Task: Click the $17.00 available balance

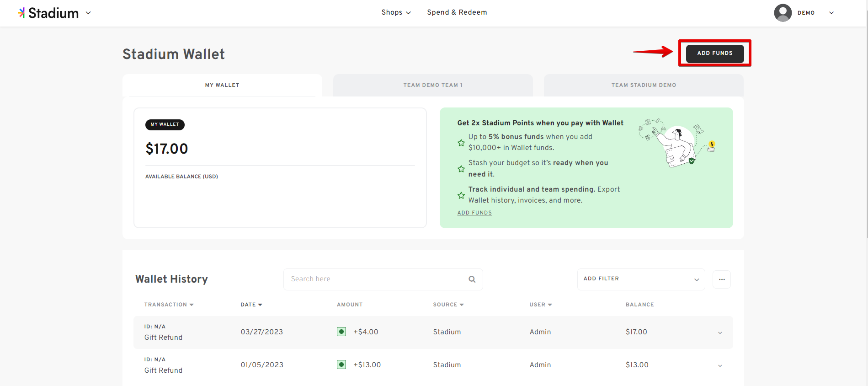Action: pos(167,149)
